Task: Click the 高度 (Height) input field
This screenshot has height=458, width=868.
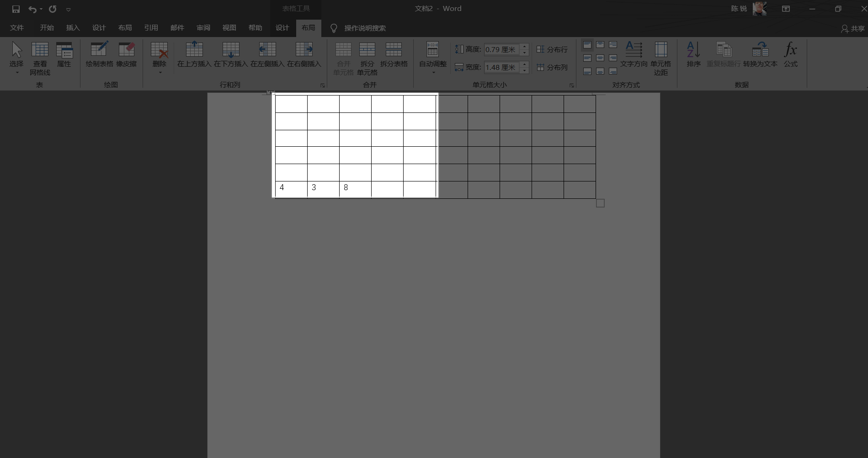Action: [501, 49]
